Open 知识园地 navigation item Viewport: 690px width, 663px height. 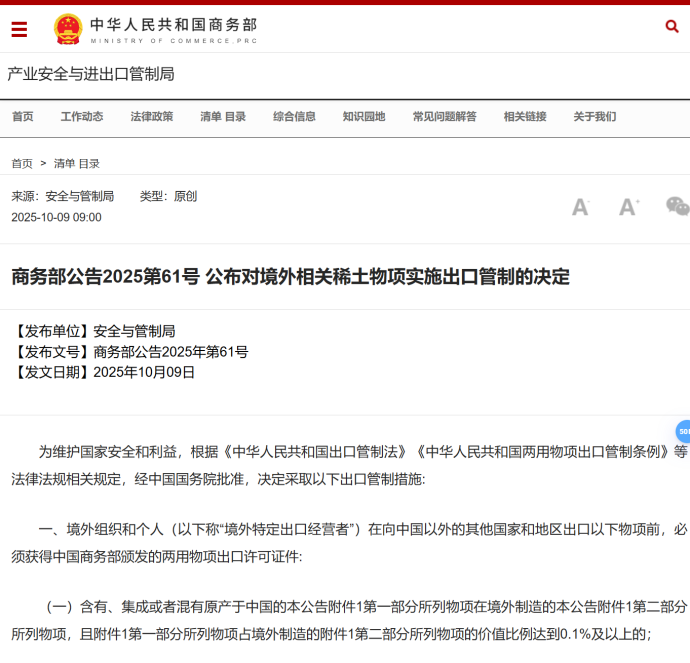tap(364, 116)
